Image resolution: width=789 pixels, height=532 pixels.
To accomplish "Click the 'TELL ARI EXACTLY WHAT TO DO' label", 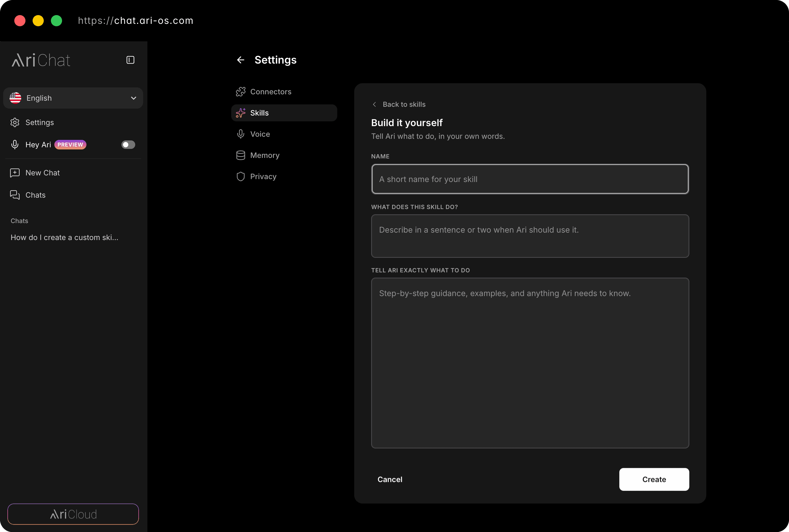I will coord(420,271).
